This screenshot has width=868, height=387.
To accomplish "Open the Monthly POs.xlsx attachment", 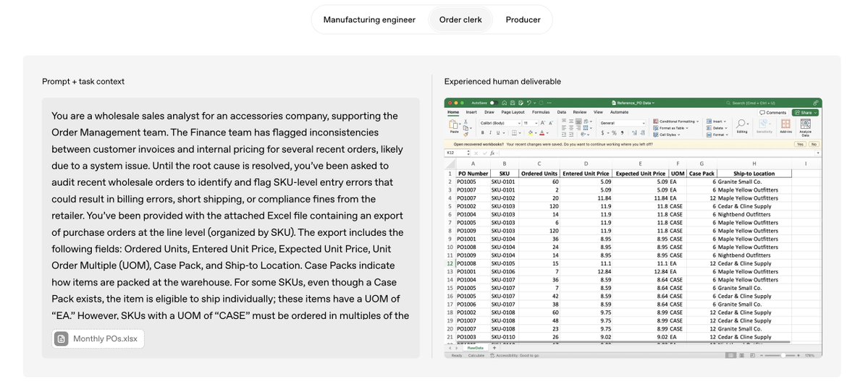I will (x=98, y=339).
